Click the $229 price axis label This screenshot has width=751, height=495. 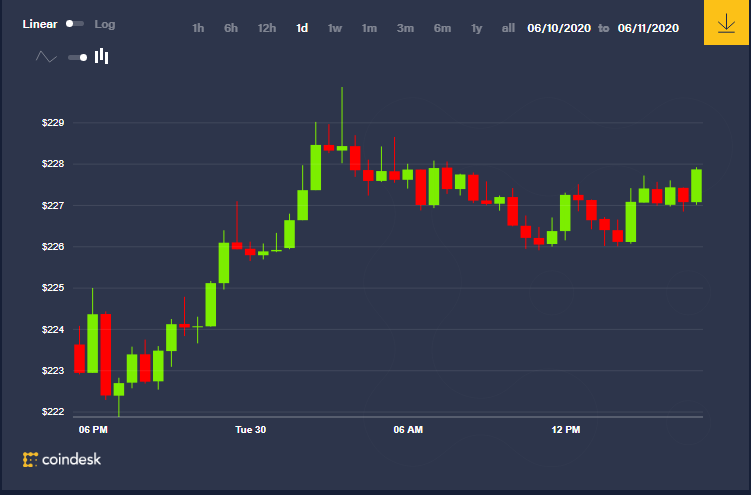pos(53,123)
